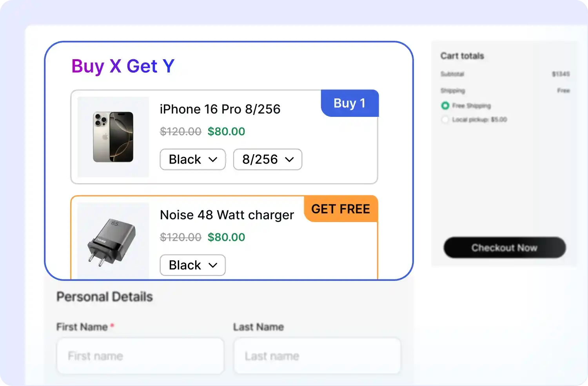This screenshot has height=386, width=588.
Task: Click the GET FREE badge
Action: click(340, 209)
